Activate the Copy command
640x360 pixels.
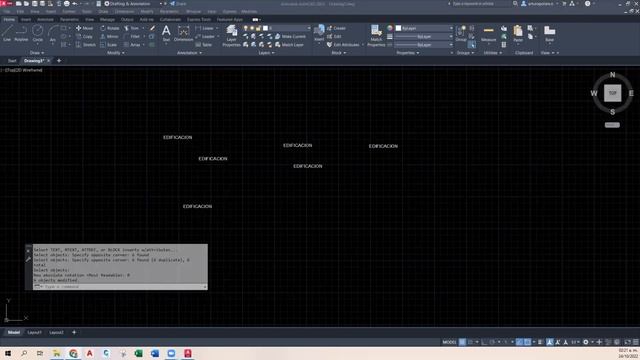click(x=84, y=36)
